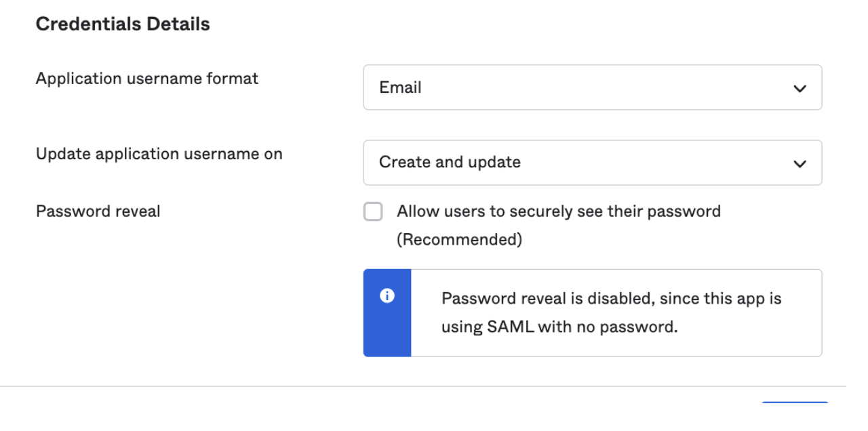Click the 'Allow users to securely see their password' label
Image resolution: width=868 pixels, height=431 pixels.
click(558, 211)
